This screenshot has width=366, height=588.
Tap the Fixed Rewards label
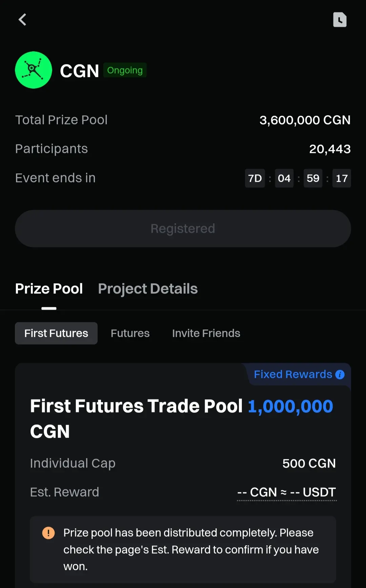(x=293, y=374)
